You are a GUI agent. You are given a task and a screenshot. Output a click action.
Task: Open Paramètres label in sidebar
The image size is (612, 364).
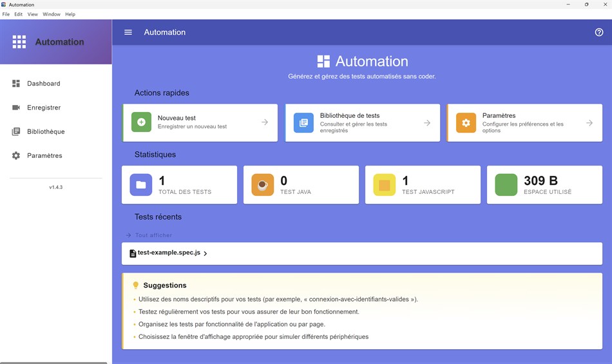click(x=44, y=155)
